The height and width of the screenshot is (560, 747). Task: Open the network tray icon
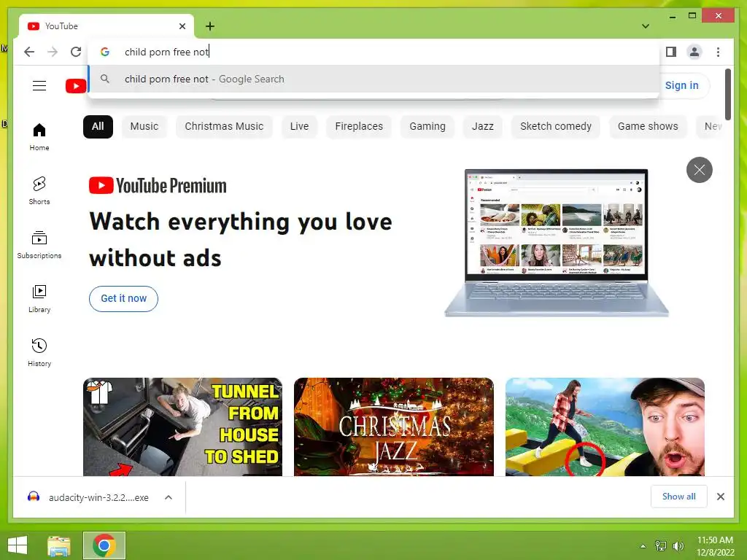tap(661, 546)
